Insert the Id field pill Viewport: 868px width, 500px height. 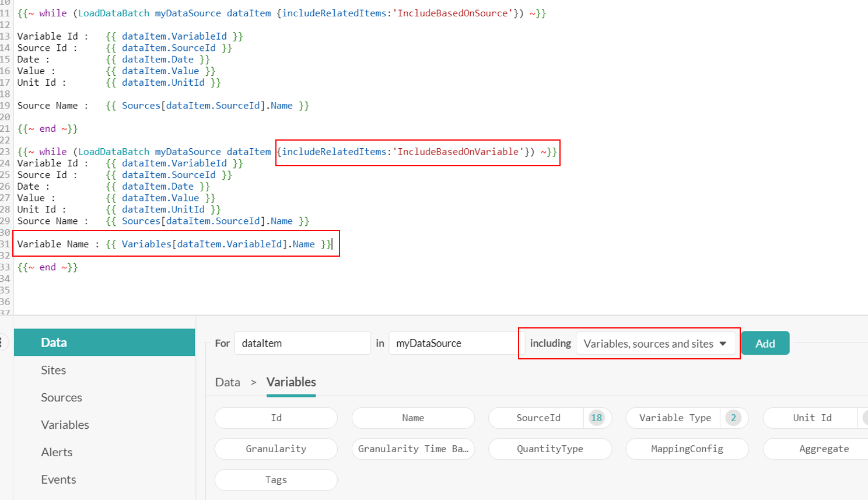(x=275, y=418)
